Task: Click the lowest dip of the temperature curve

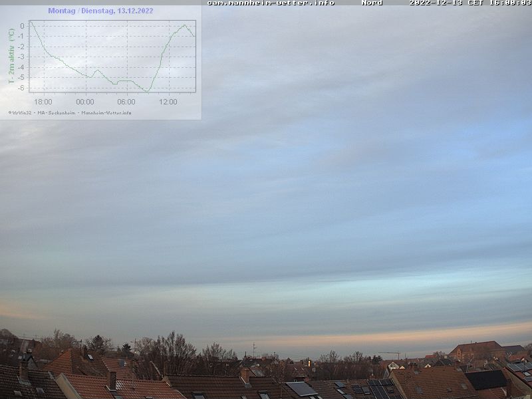Action: (x=148, y=91)
